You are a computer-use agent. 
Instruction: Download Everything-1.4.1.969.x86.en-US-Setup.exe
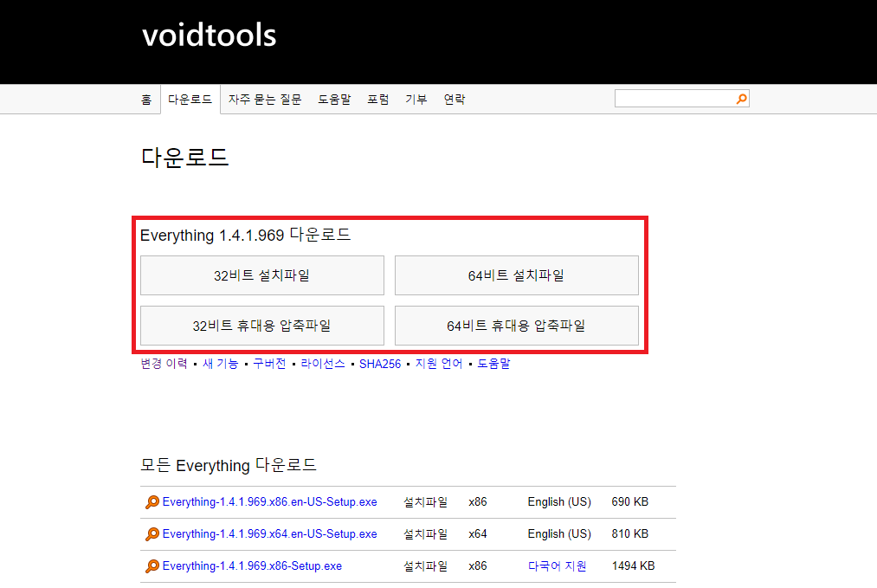point(269,502)
